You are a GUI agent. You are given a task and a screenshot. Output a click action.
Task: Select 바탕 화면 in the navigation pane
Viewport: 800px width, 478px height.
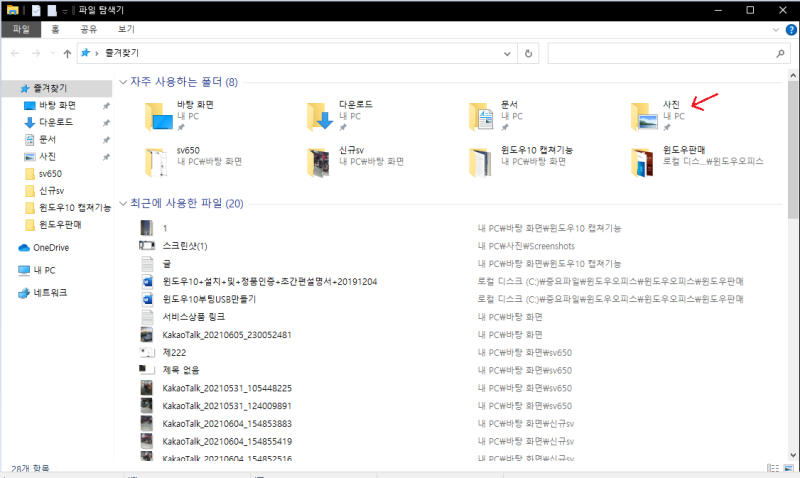[x=56, y=106]
